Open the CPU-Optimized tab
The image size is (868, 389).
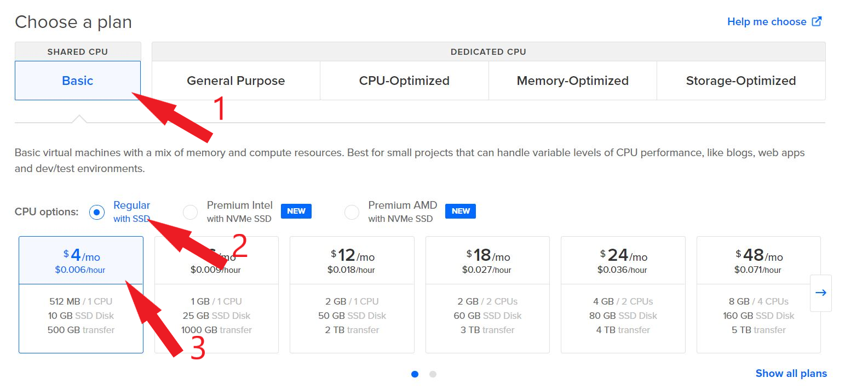point(404,81)
